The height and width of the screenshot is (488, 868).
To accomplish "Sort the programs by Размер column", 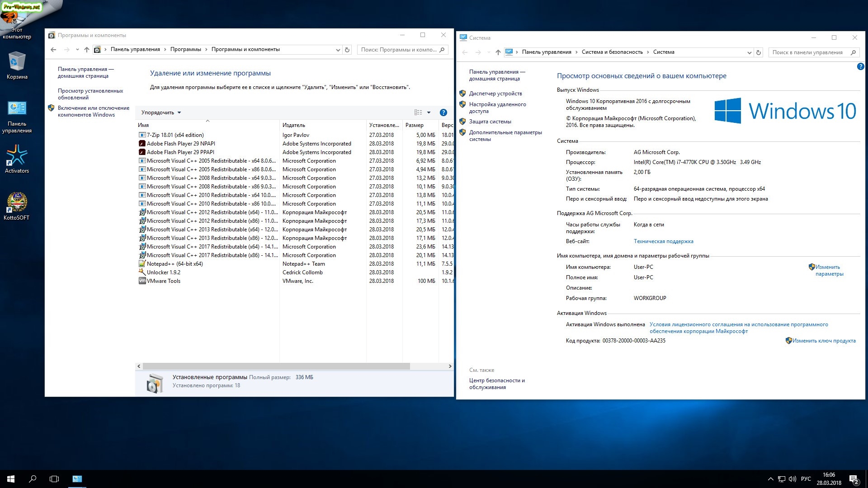I will 414,125.
